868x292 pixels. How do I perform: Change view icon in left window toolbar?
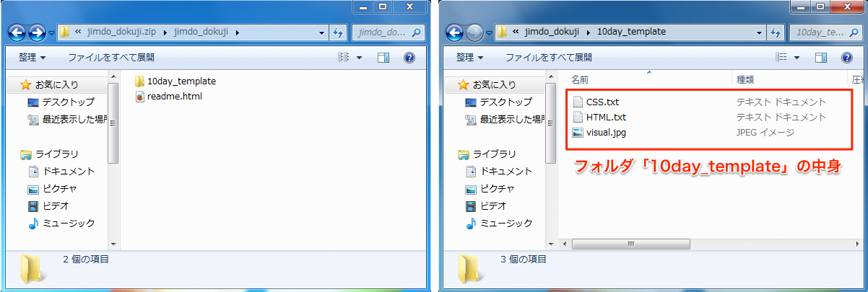344,57
